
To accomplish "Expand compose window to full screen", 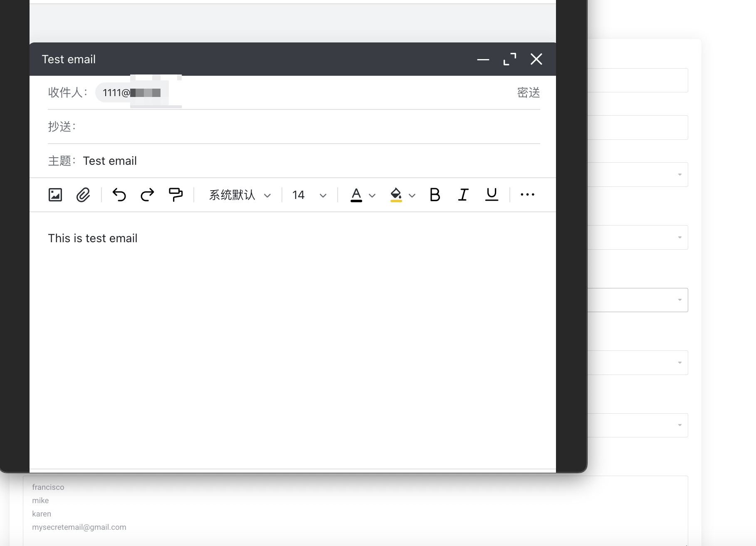I will [x=510, y=59].
